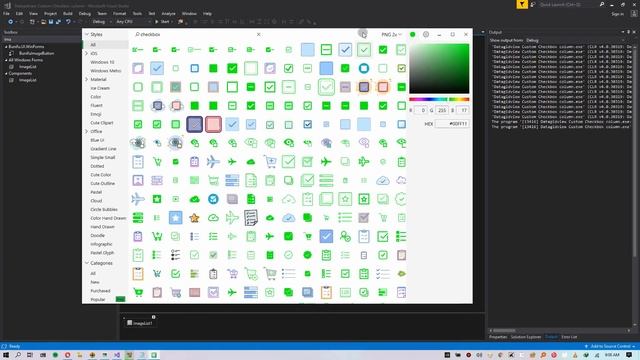This screenshot has width=640, height=360.
Task: Select BunifuImageButton in the Toolbox
Action: tap(36, 53)
